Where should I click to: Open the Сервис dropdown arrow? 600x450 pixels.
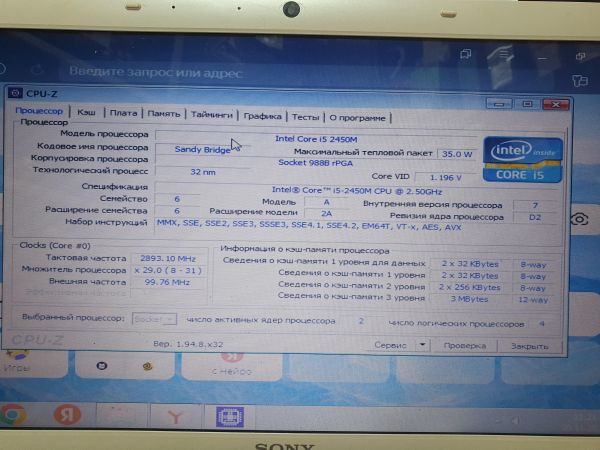tap(422, 345)
